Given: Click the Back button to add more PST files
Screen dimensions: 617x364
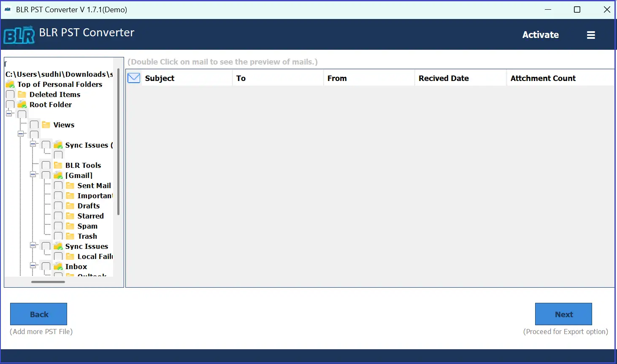Looking at the screenshot, I should [x=38, y=314].
